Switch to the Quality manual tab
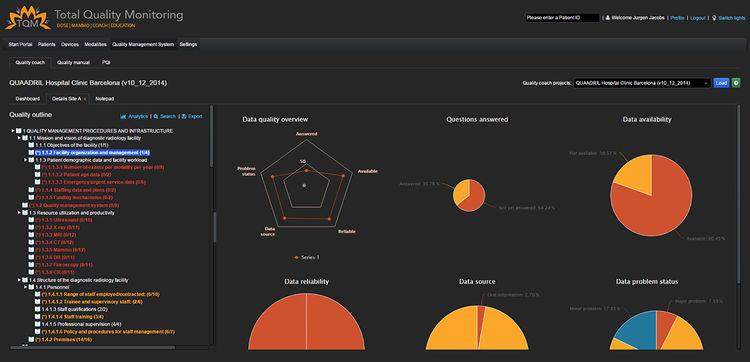750x362 pixels. [73, 63]
